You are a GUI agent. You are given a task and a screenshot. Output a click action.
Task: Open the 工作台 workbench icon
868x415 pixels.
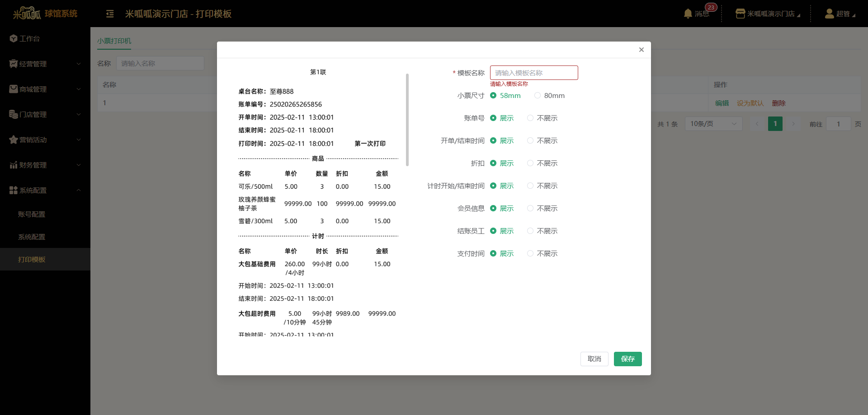14,39
